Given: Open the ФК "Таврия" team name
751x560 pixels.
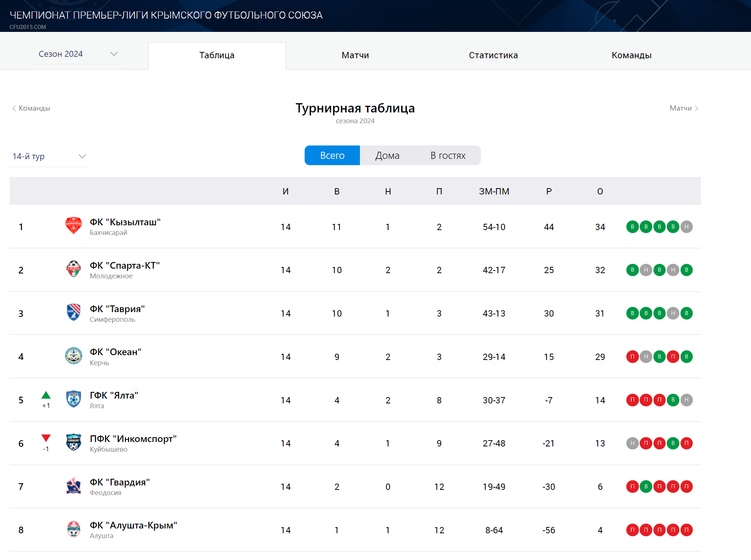Looking at the screenshot, I should [x=117, y=309].
